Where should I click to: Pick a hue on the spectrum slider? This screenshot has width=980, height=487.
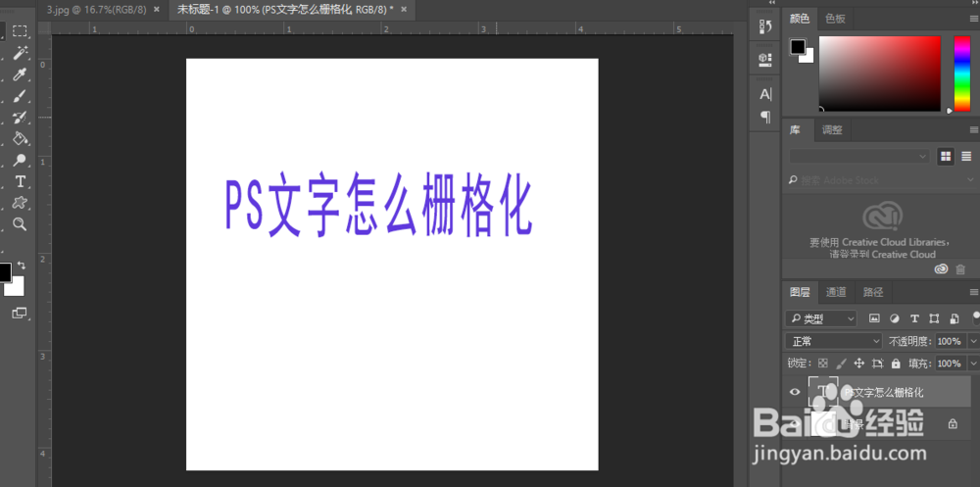tap(962, 73)
